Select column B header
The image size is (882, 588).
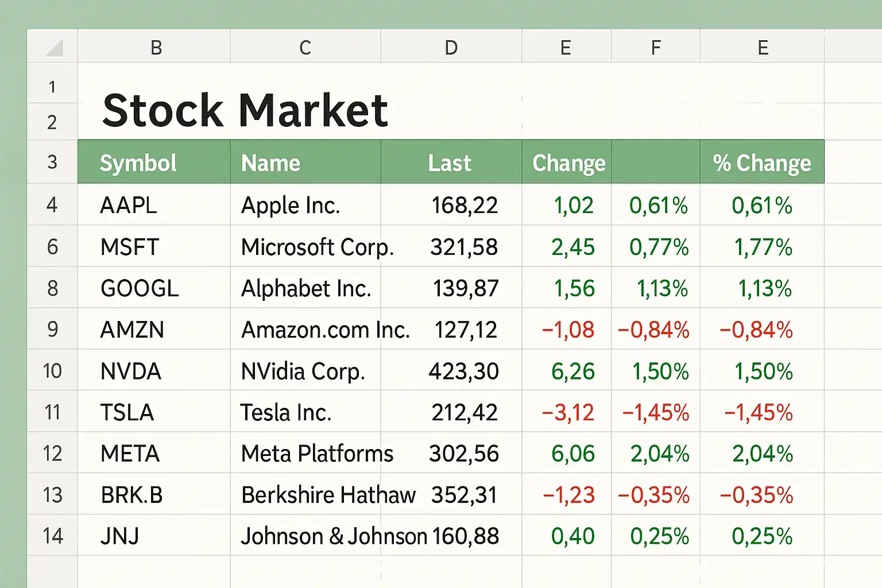[x=156, y=48]
